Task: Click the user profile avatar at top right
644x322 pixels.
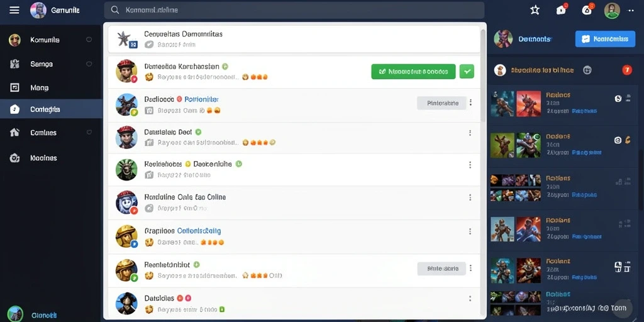Action: click(x=612, y=10)
